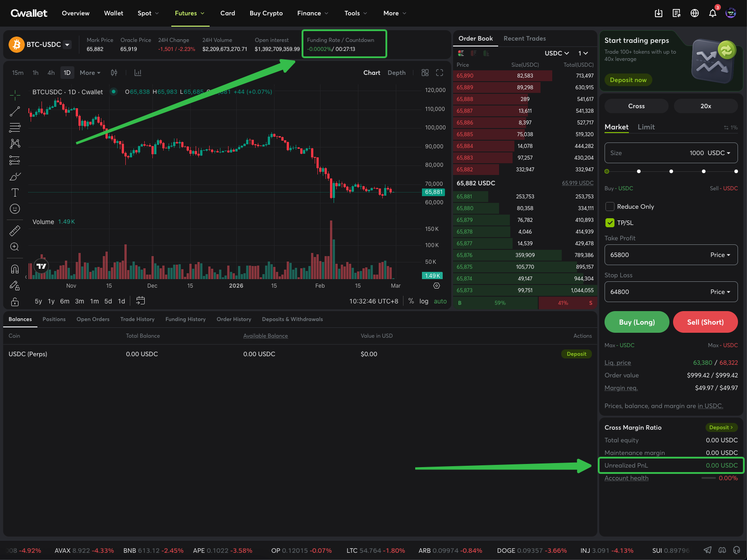Open the ruler measure tool
747x560 pixels.
[15, 231]
